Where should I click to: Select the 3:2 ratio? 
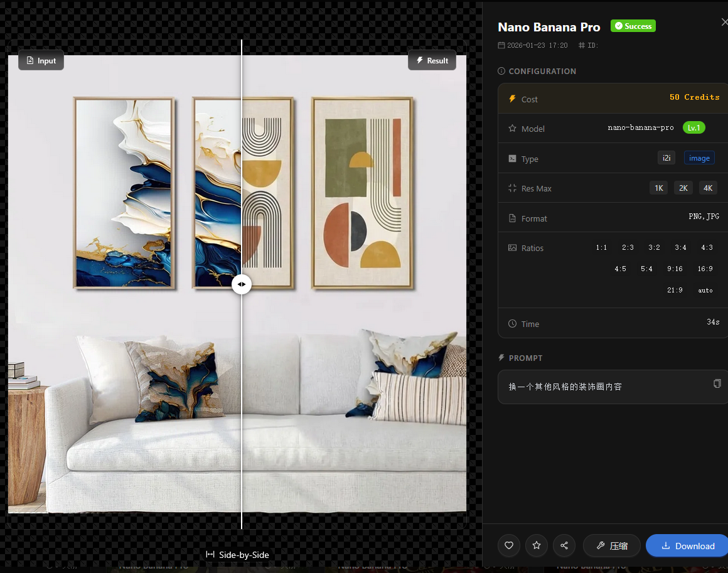(x=654, y=247)
